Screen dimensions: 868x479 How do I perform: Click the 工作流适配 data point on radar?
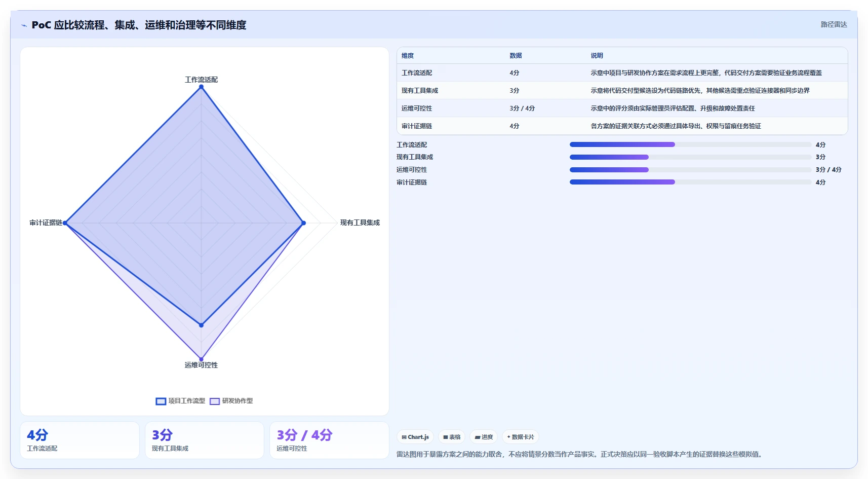[201, 87]
